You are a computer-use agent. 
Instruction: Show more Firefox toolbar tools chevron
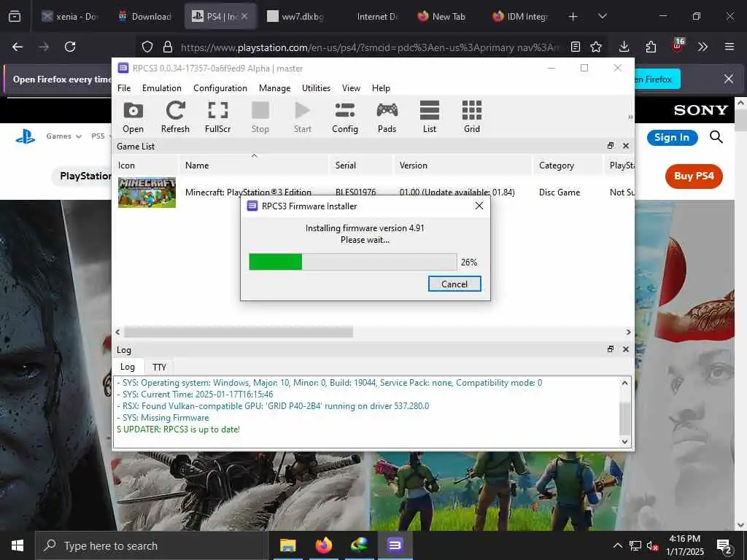(703, 47)
